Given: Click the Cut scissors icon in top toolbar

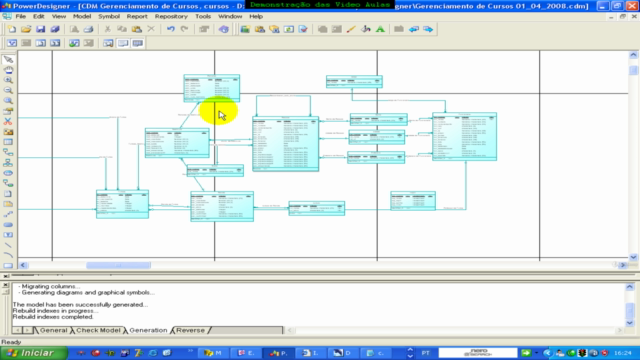Looking at the screenshot, I should click(x=107, y=29).
